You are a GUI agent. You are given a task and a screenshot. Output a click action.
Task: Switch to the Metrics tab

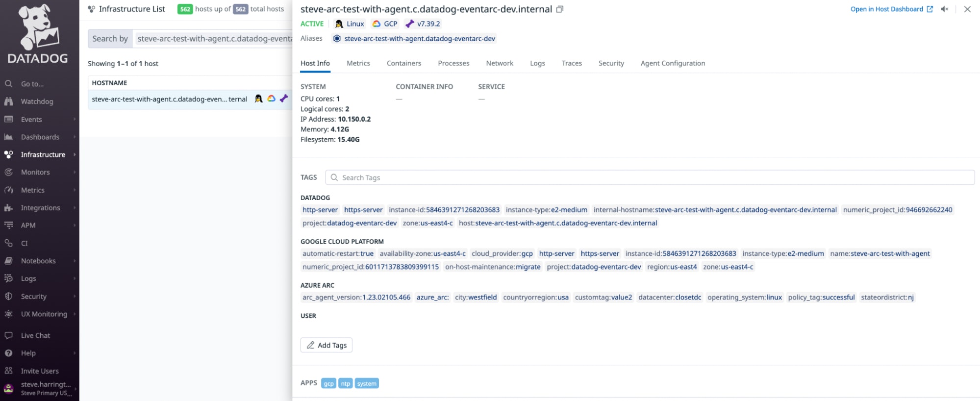[x=358, y=63]
